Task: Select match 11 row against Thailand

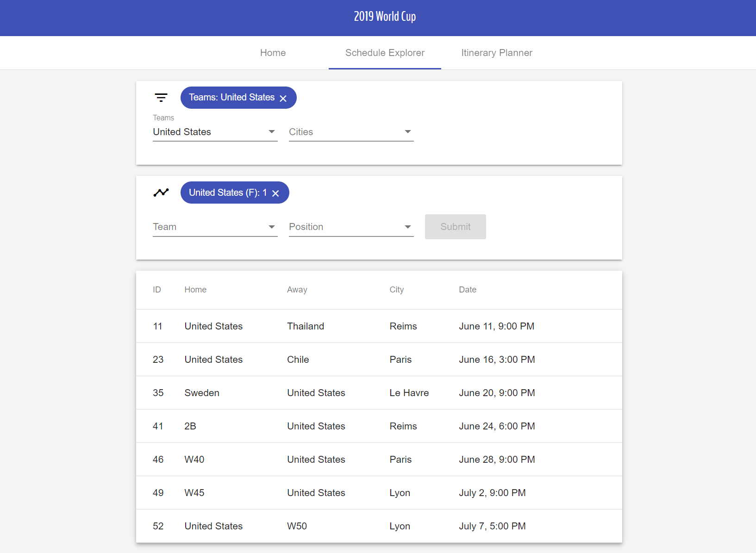Action: point(379,326)
